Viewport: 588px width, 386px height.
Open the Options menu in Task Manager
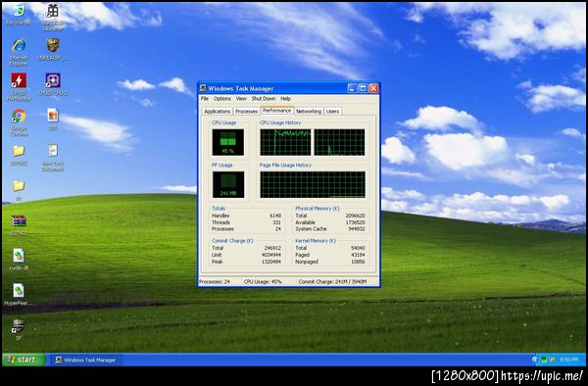[x=222, y=99]
